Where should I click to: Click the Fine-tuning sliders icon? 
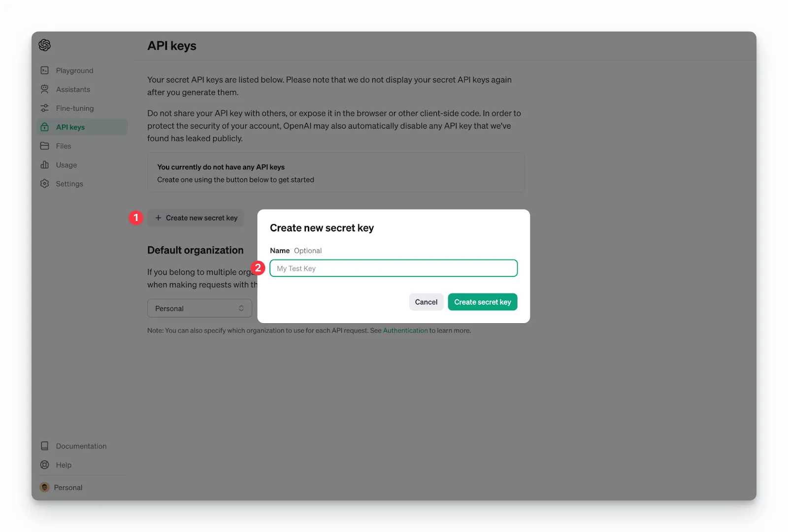pos(45,108)
